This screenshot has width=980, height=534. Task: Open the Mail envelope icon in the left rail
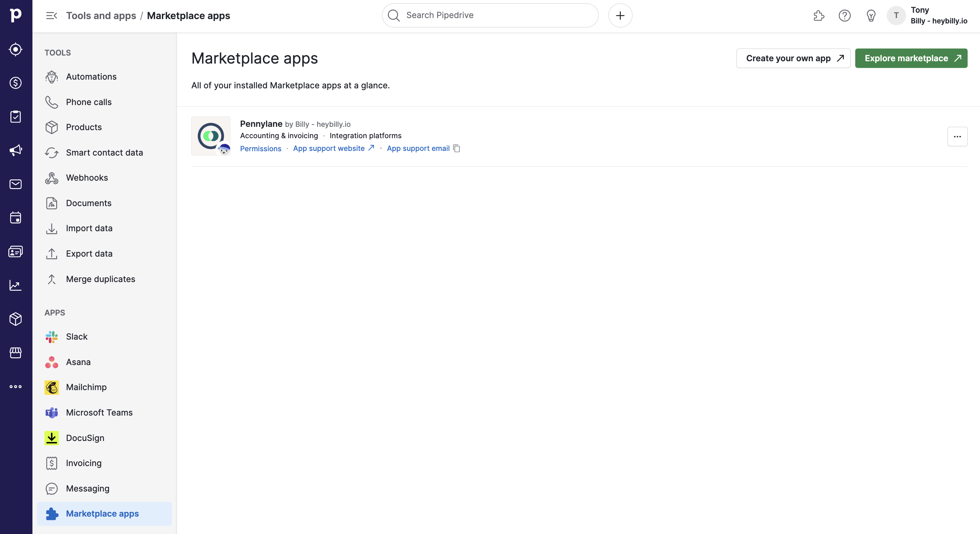point(16,184)
